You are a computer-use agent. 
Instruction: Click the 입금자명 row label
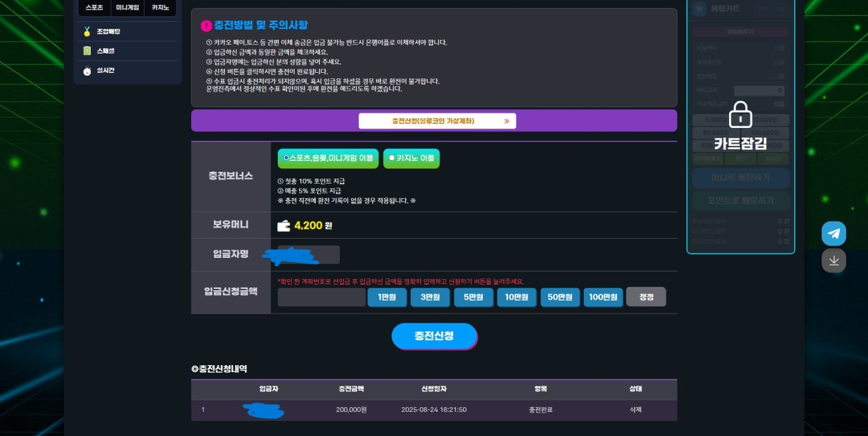pos(231,254)
